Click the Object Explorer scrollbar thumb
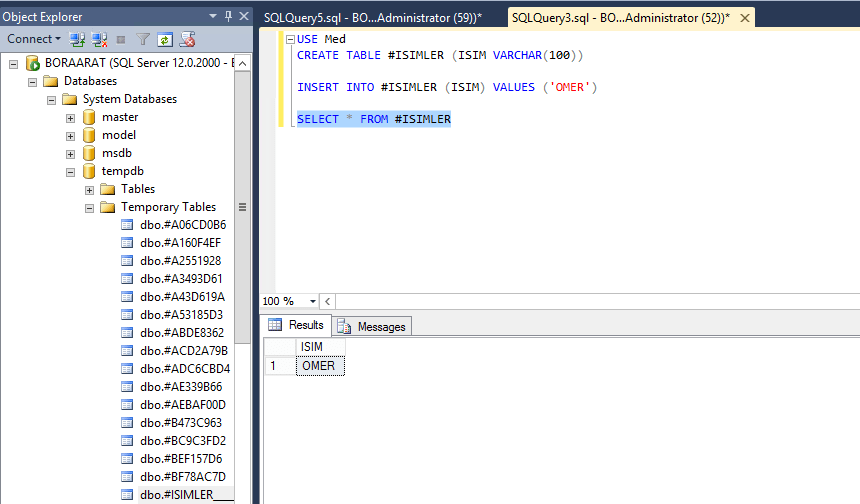The width and height of the screenshot is (860, 504). coord(242,207)
